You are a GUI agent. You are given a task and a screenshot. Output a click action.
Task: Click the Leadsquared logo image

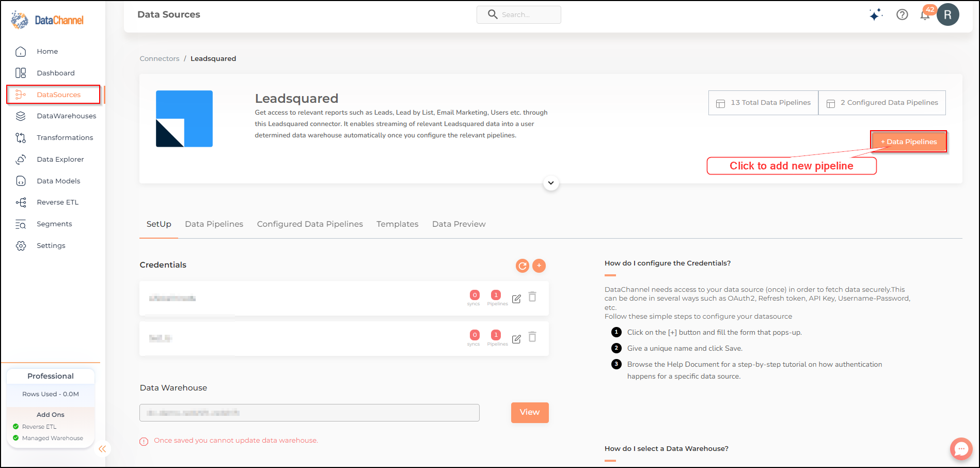click(184, 119)
